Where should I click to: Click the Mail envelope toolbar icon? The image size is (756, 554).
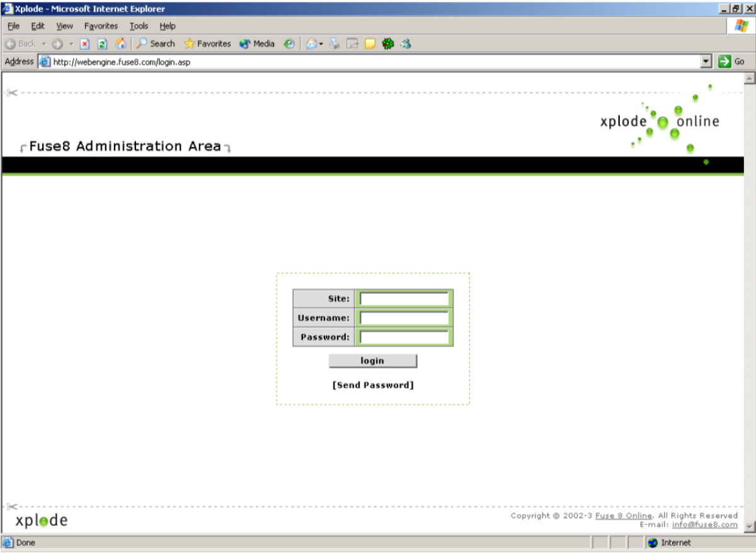(x=311, y=44)
